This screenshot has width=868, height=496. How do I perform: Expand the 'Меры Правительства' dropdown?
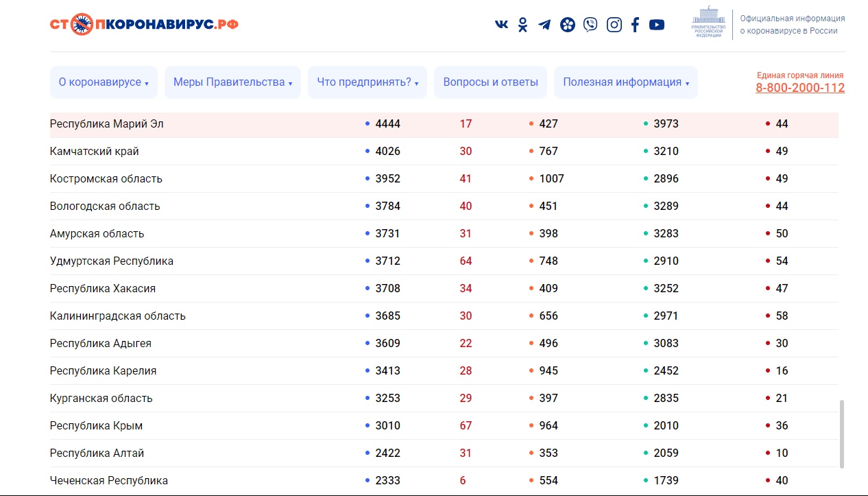click(x=232, y=82)
